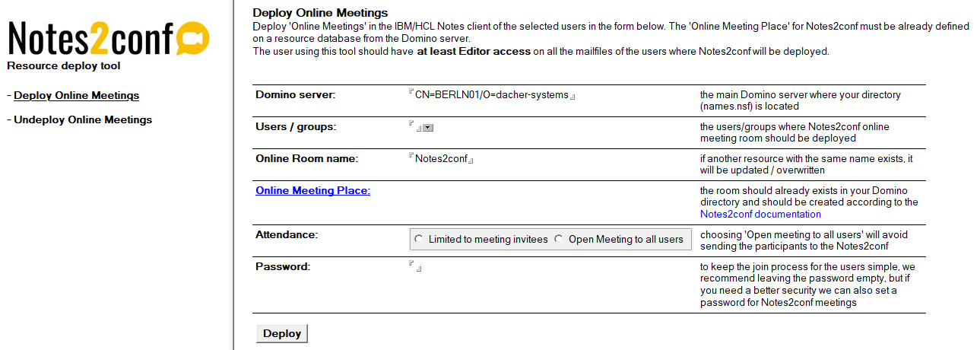Click the Notes2conf logo text
The width and height of the screenshot is (980, 350).
click(x=91, y=40)
